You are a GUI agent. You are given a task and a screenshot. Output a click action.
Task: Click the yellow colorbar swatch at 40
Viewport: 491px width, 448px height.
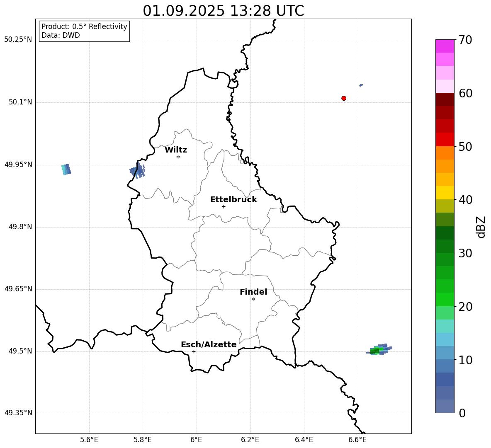[445, 193]
